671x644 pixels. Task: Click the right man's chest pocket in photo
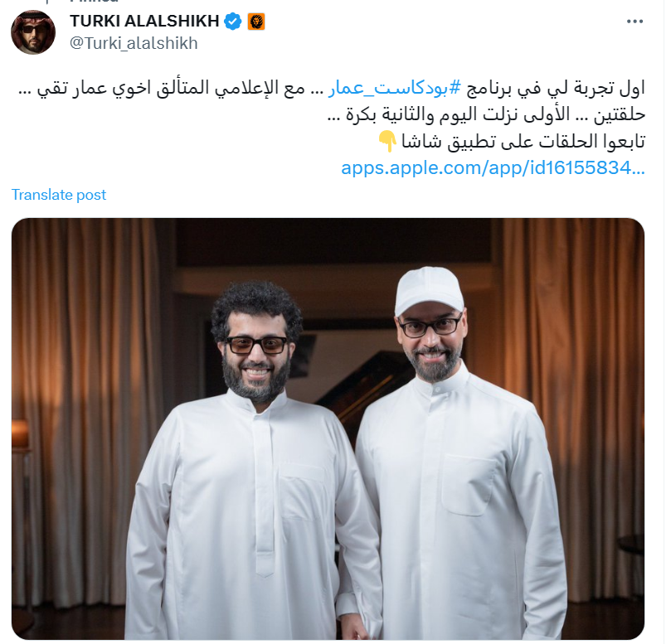point(469,485)
